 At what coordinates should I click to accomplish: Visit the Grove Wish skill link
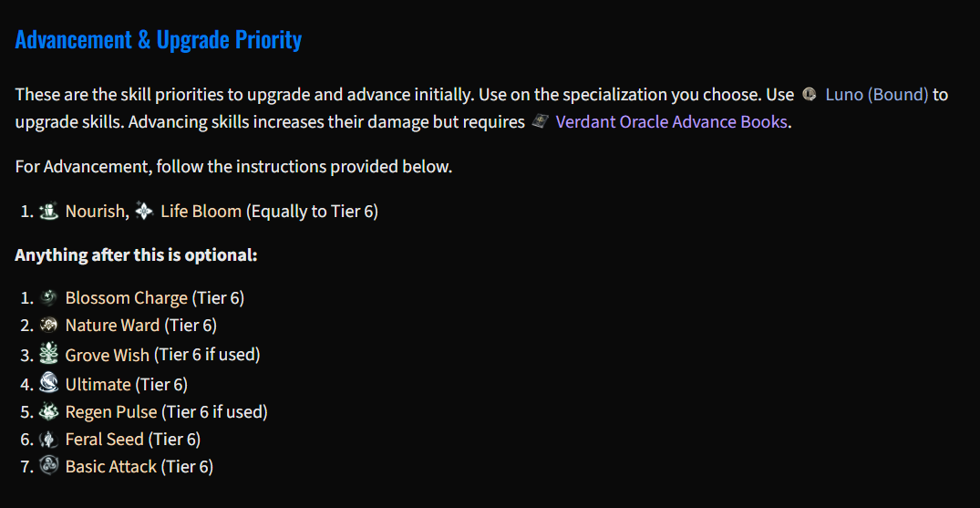(x=107, y=356)
